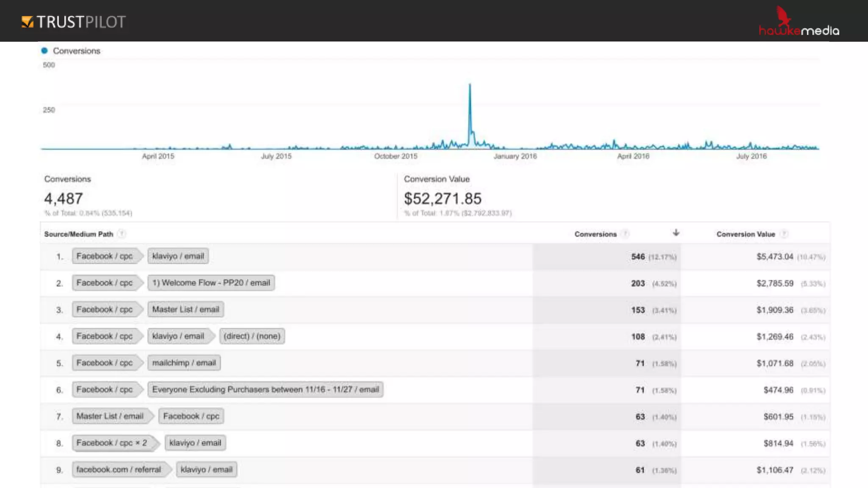Click Source/Medium Path column header

pyautogui.click(x=78, y=234)
